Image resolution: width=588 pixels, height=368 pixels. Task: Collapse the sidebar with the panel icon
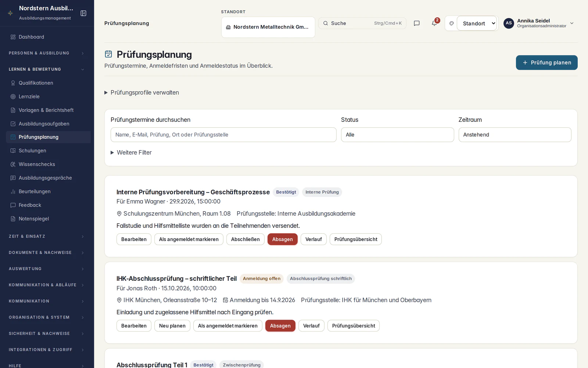83,13
